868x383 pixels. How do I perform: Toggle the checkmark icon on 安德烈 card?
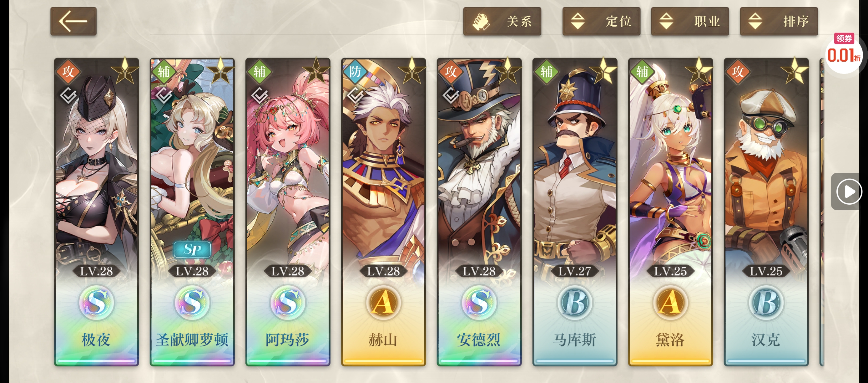(452, 96)
